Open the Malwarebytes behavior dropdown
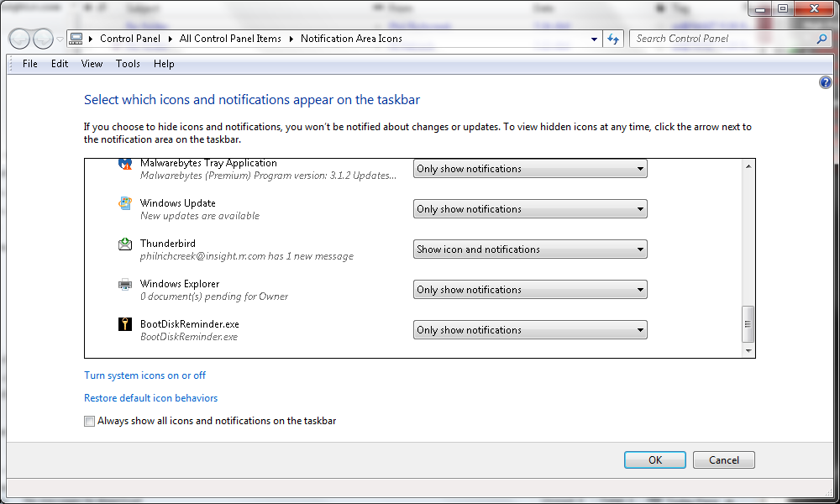The height and width of the screenshot is (504, 840). point(530,169)
